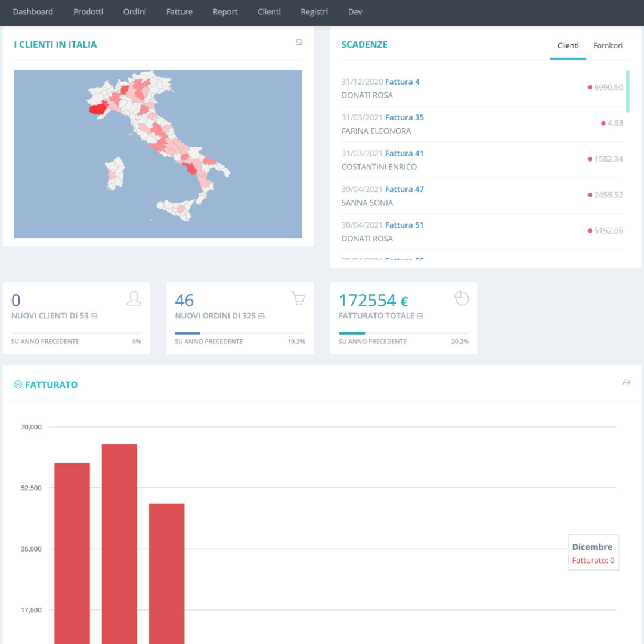Open the Report menu item

click(225, 12)
